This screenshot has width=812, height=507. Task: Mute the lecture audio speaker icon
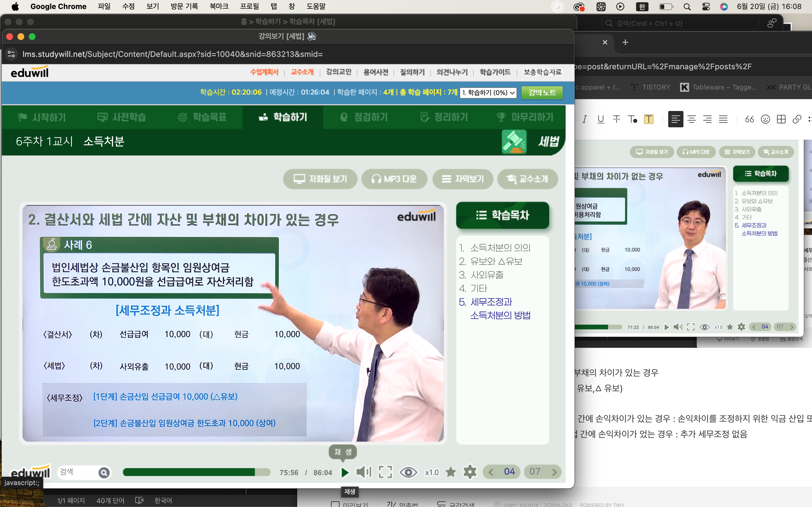364,472
